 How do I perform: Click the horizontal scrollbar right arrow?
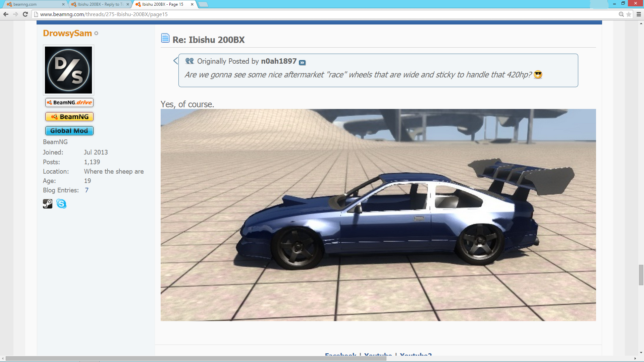[x=635, y=358]
